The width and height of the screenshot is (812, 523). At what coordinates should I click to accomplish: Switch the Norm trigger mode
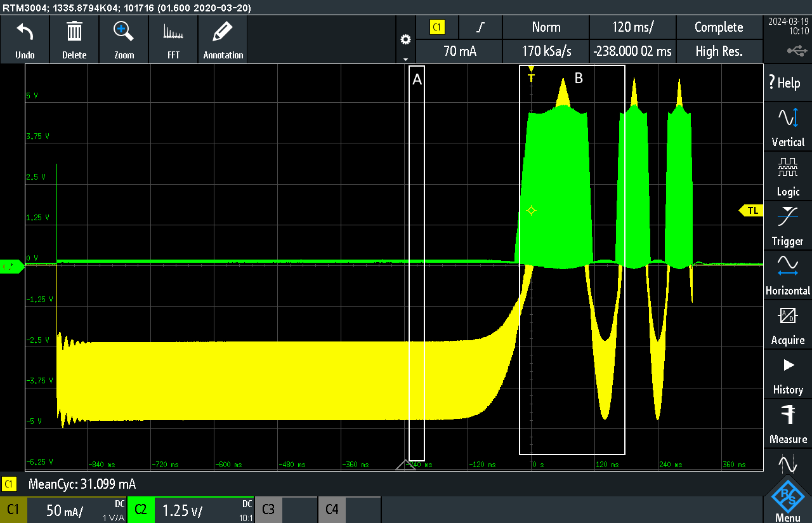tap(546, 27)
